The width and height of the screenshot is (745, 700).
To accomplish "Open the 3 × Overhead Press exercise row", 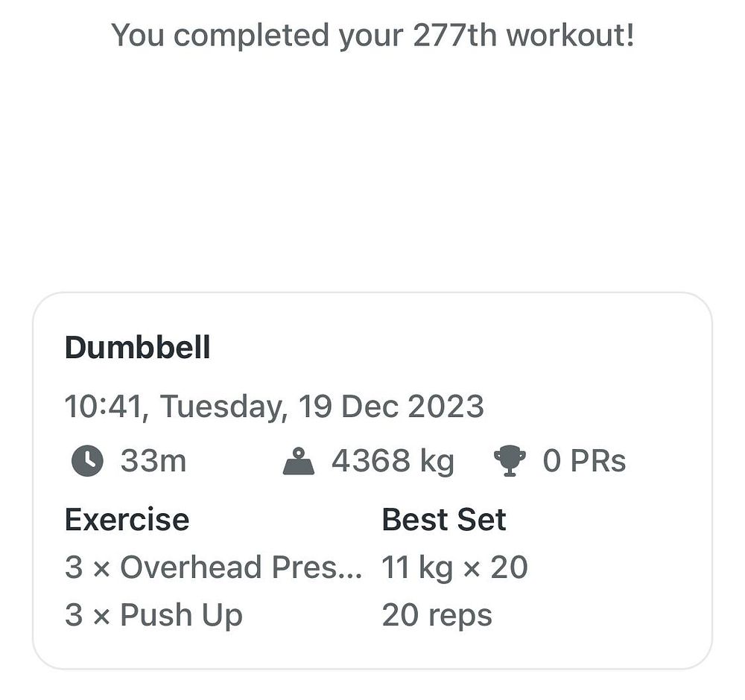I will tap(213, 567).
